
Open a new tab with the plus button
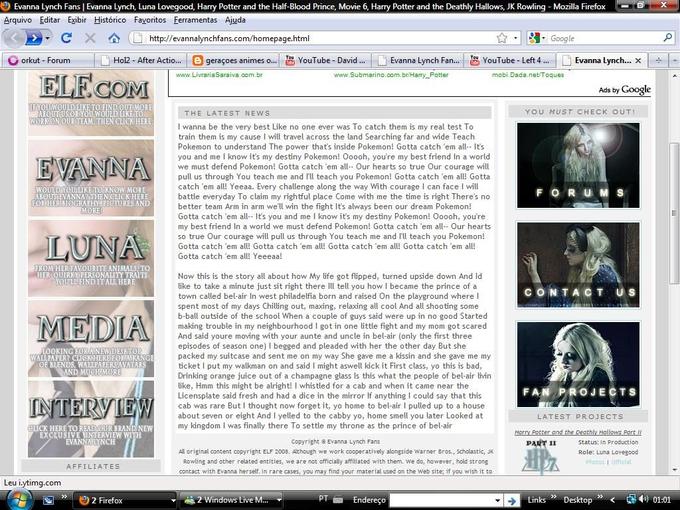[659, 60]
